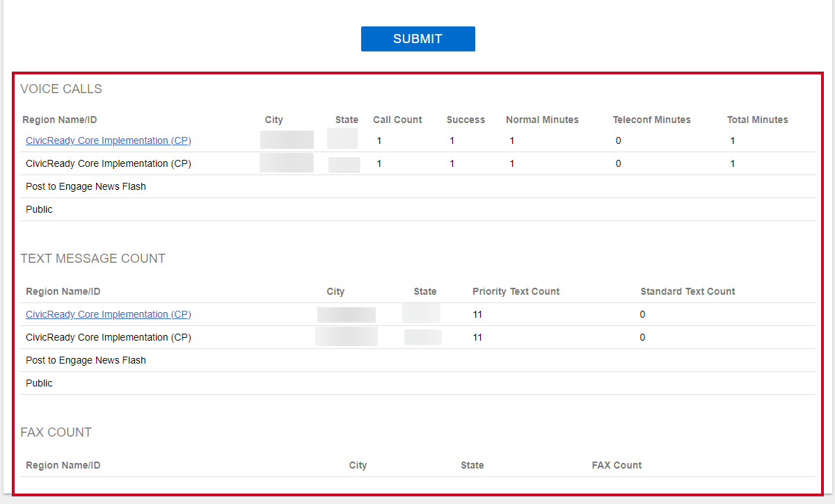This screenshot has width=835, height=504.
Task: Click the Priority Text Count value 11 in linked row
Action: coord(477,314)
